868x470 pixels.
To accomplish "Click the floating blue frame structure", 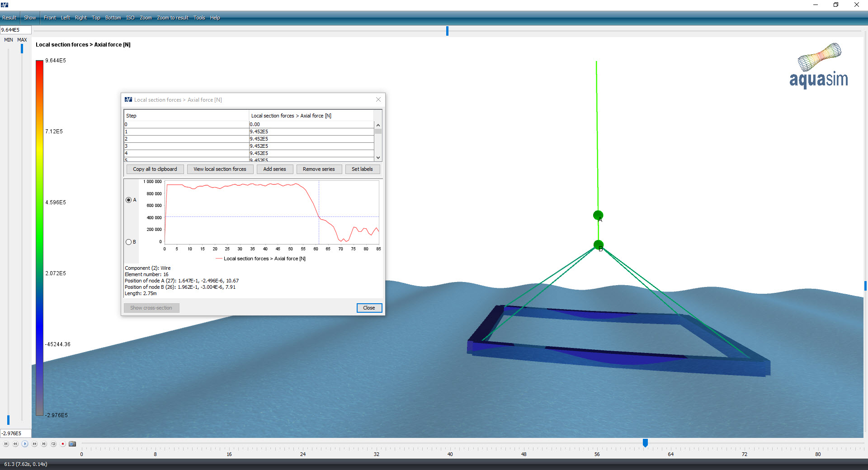I will coord(618,341).
